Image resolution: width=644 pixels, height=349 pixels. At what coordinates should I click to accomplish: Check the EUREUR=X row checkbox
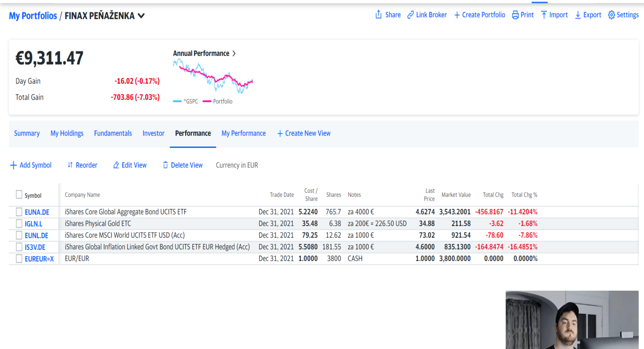(19, 259)
